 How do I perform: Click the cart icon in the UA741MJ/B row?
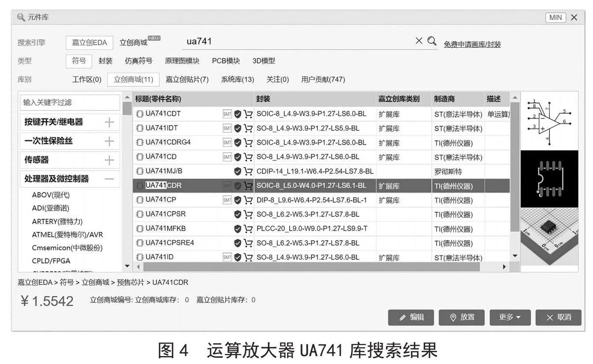click(248, 171)
